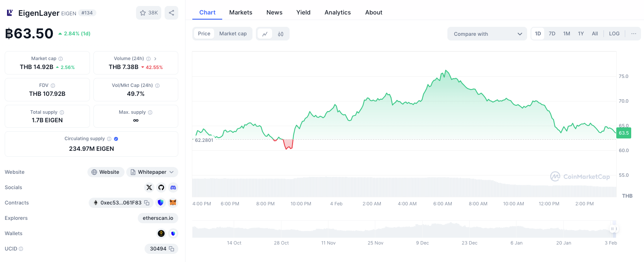Switch to the Markets tab
This screenshot has width=644, height=262.
click(x=241, y=12)
